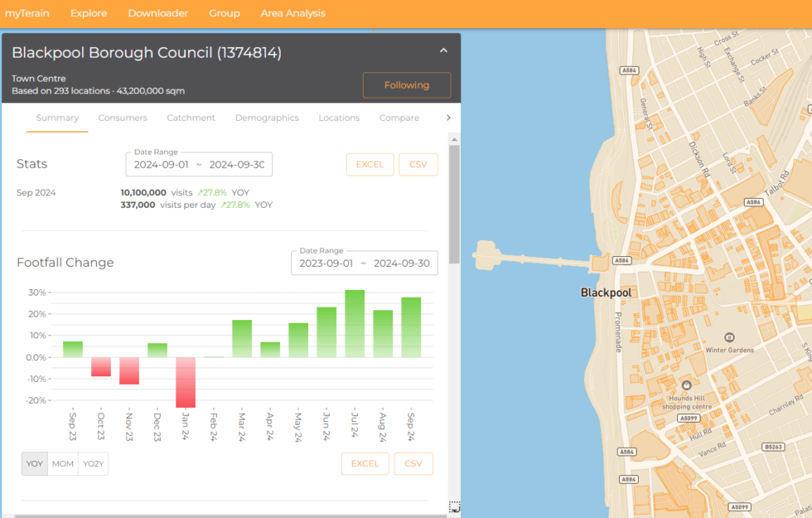Click Hounds Hill shopping centre marker

pyautogui.click(x=687, y=385)
